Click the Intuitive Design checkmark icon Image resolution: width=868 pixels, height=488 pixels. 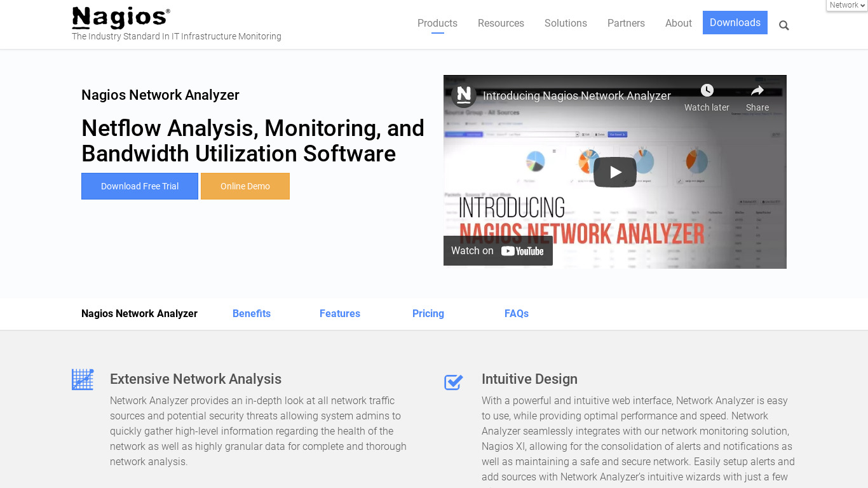(454, 382)
